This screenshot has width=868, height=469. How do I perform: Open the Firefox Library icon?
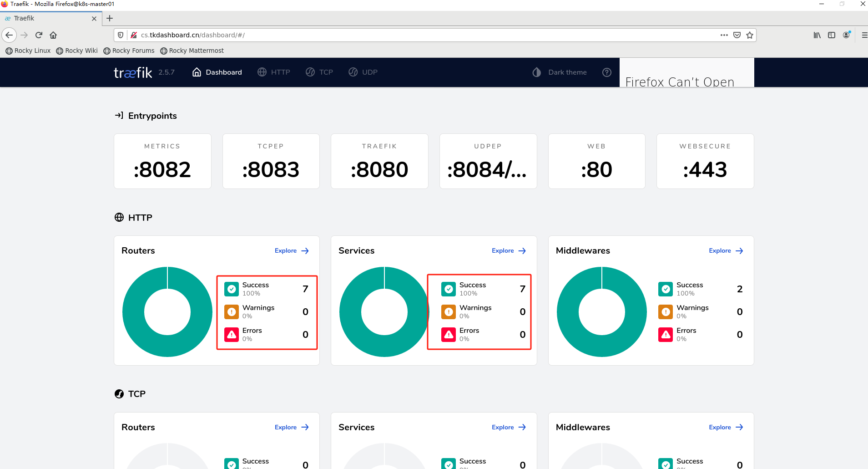817,35
